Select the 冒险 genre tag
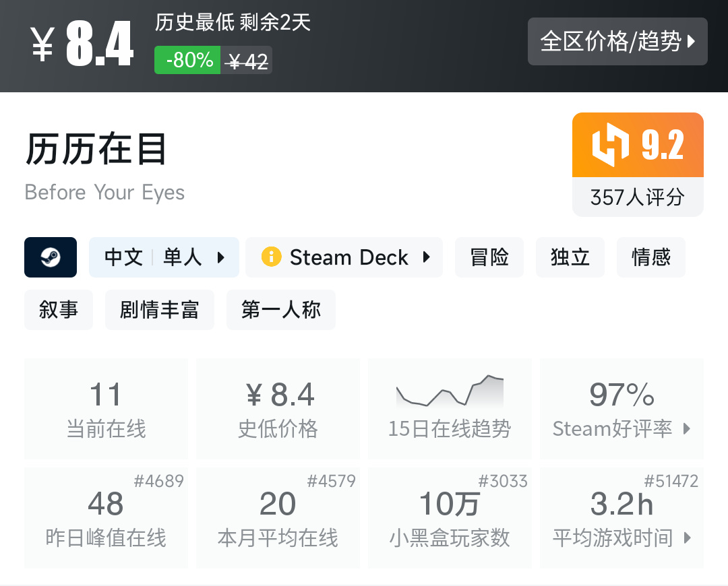 (x=489, y=257)
